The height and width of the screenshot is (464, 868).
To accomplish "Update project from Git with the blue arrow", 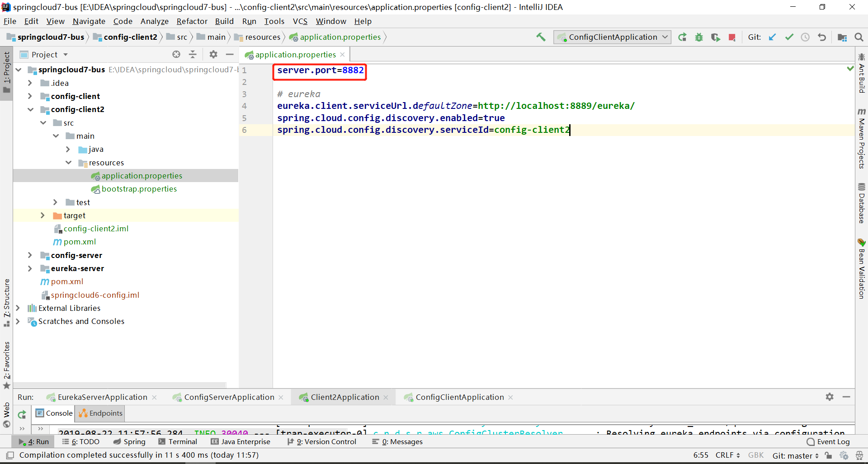I will (x=772, y=37).
